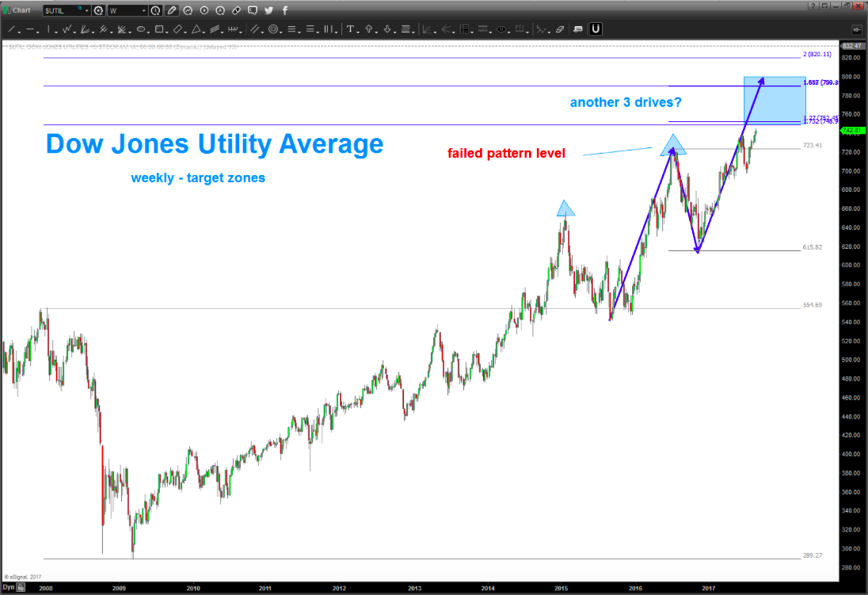Viewport: 868px width, 595px height.
Task: Select the 'weekly - target zones' annotation
Action: (198, 177)
